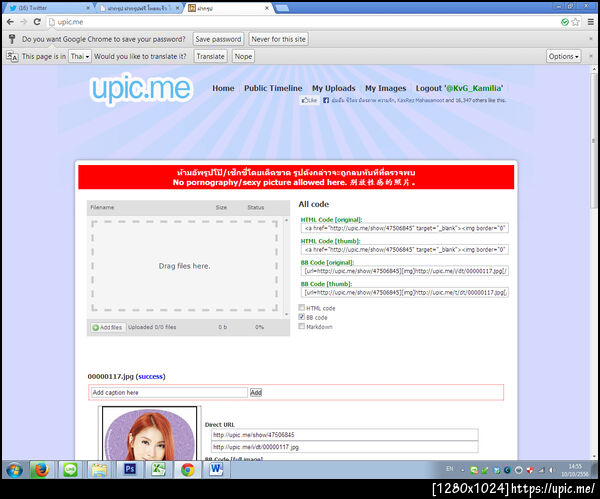Click Never for this site button
The width and height of the screenshot is (600, 499).
279,39
